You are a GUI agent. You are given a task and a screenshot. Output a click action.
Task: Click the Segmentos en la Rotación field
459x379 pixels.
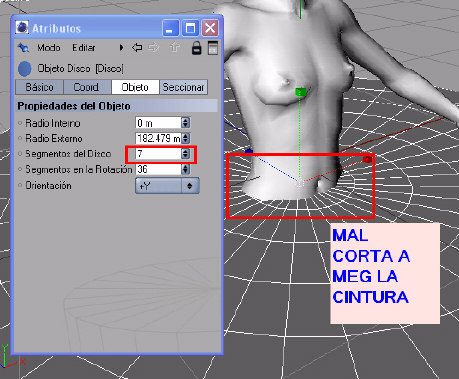(158, 169)
